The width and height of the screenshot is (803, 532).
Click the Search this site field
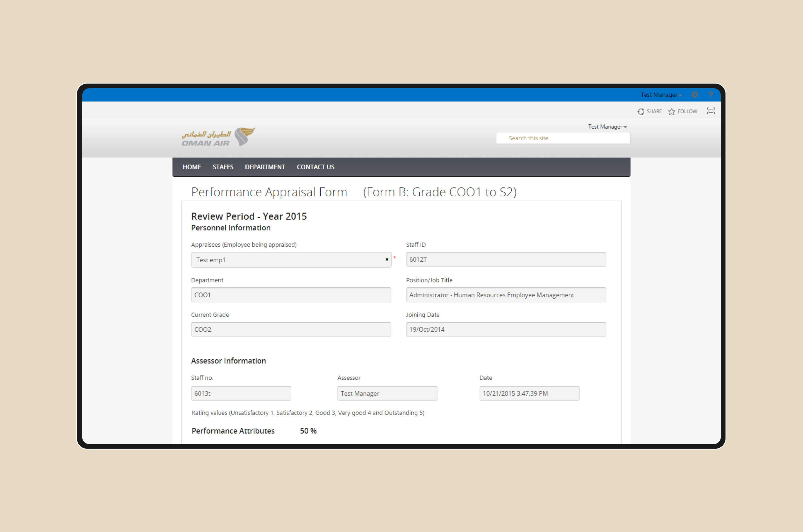[x=563, y=138]
